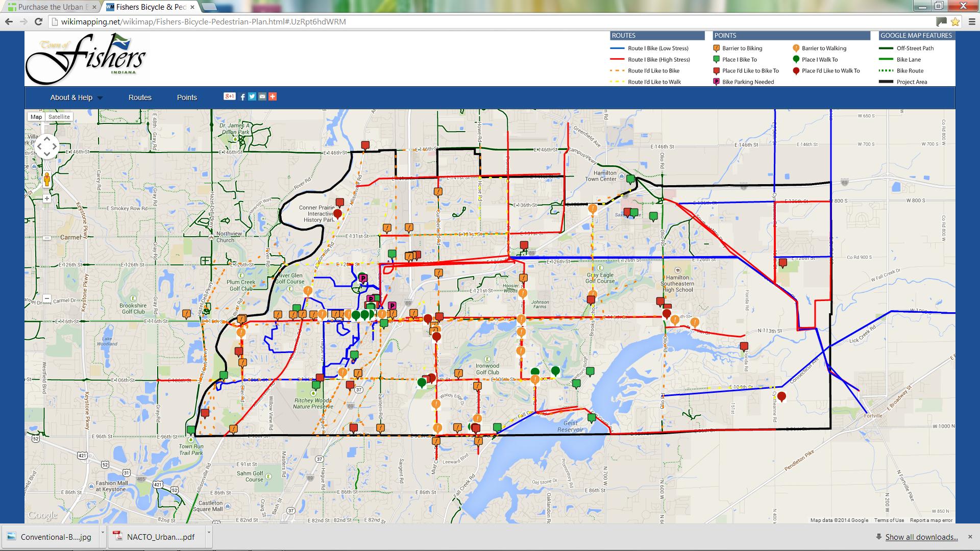980x551 pixels.
Task: Bookmark the page with the star icon
Action: (955, 22)
